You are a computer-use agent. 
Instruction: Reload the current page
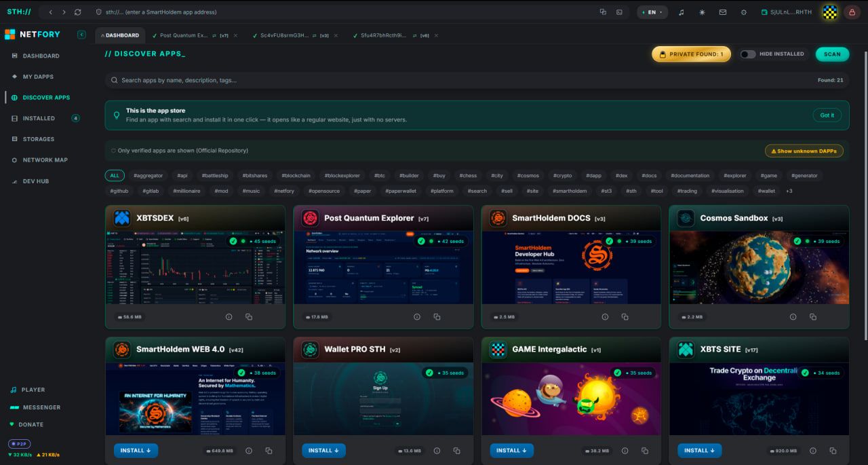pos(78,12)
